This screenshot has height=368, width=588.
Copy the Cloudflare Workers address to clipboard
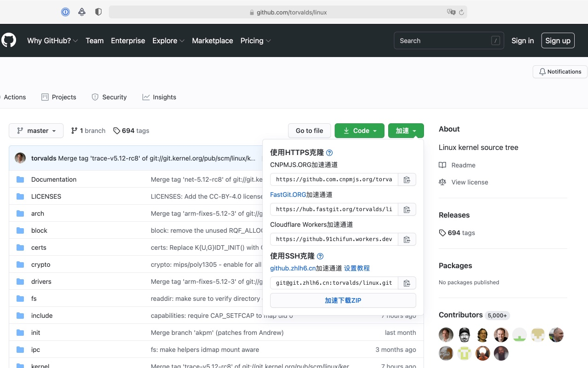pos(407,239)
